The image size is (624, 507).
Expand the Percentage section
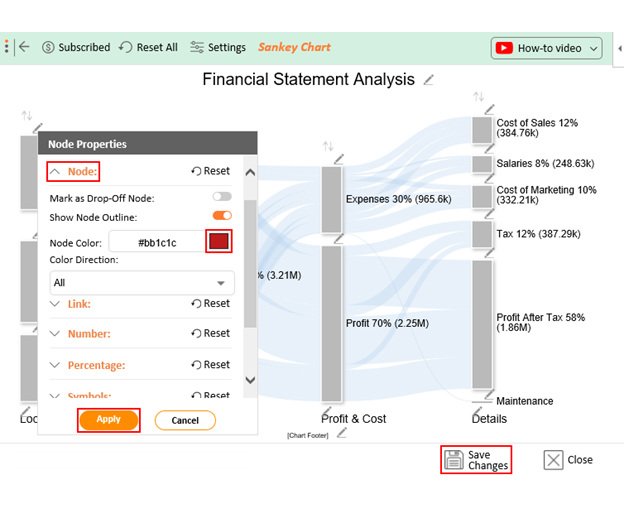coord(55,365)
